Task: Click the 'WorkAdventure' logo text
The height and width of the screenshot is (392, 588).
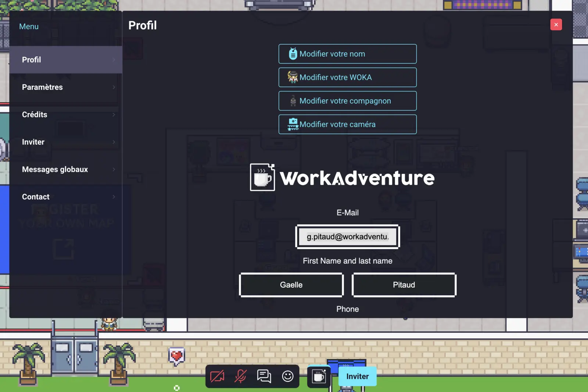Action: tap(357, 178)
